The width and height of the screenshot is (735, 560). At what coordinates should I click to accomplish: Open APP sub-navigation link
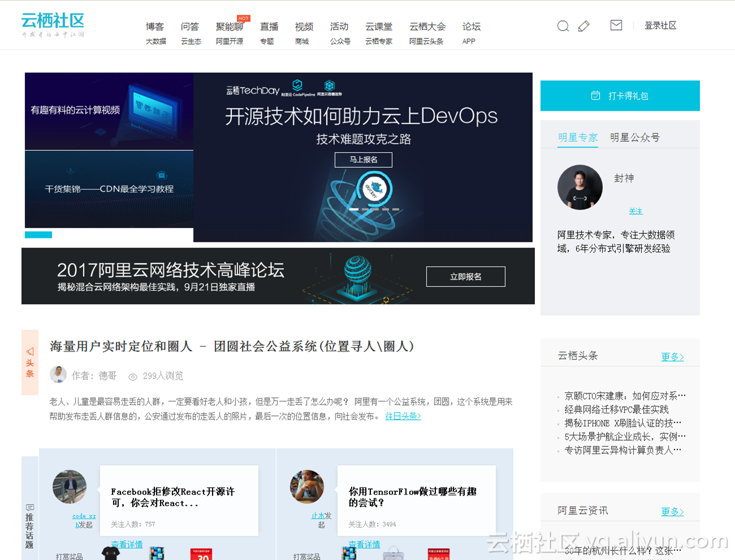click(x=469, y=41)
